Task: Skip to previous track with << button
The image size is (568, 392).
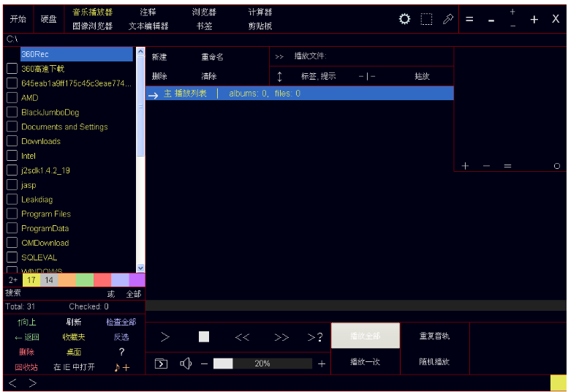Action: pos(242,337)
